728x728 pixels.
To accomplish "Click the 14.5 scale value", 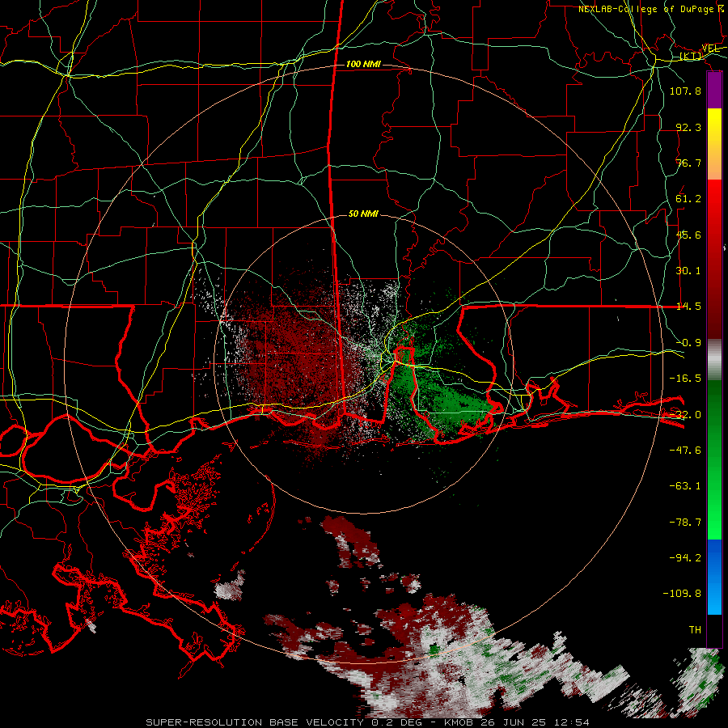I will click(688, 307).
